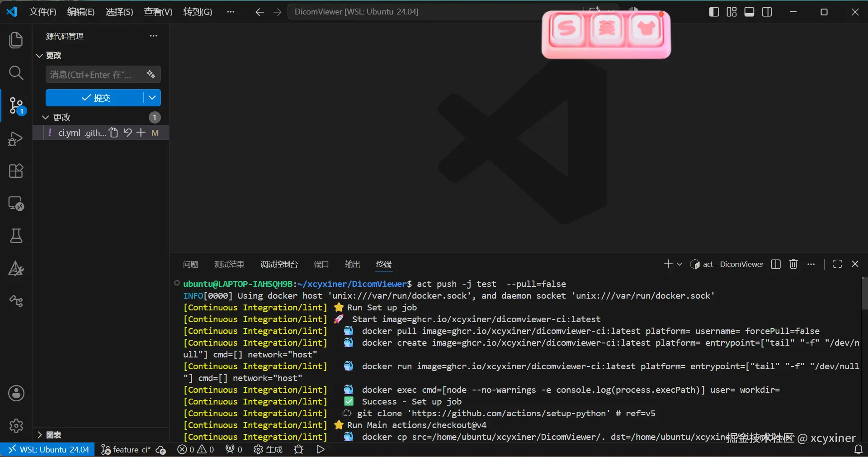
Task: Open ci.yml file icon button
Action: coord(113,133)
